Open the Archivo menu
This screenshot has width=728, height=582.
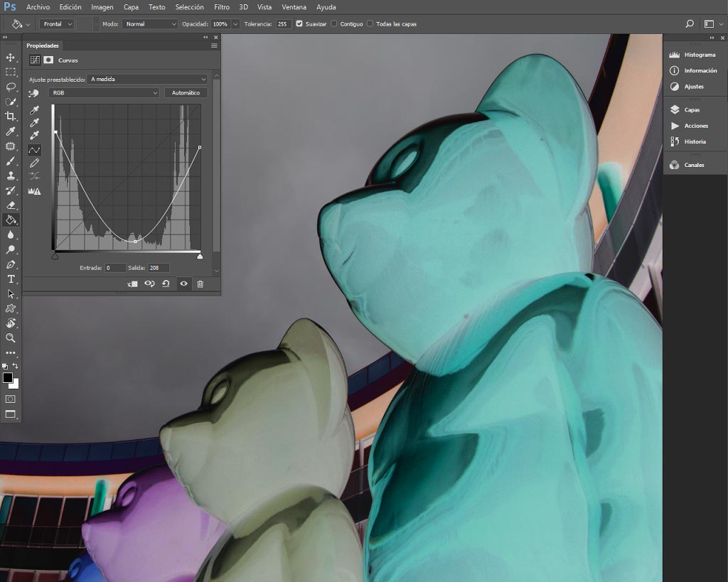click(38, 7)
